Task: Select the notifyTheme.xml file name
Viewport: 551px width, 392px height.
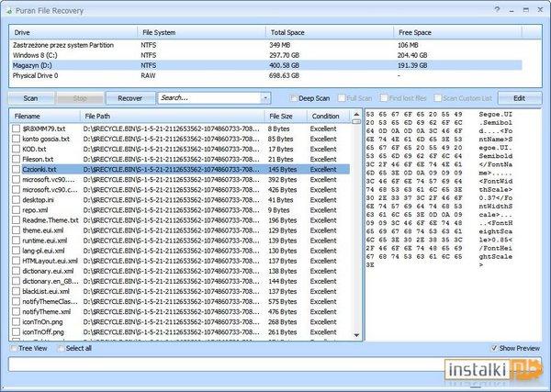Action: [x=47, y=312]
